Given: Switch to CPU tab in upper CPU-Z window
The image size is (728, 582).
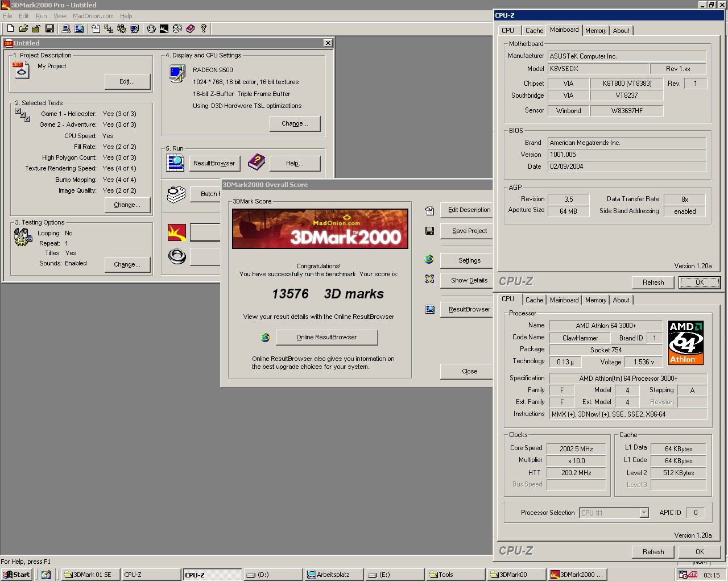Looking at the screenshot, I should [x=508, y=31].
